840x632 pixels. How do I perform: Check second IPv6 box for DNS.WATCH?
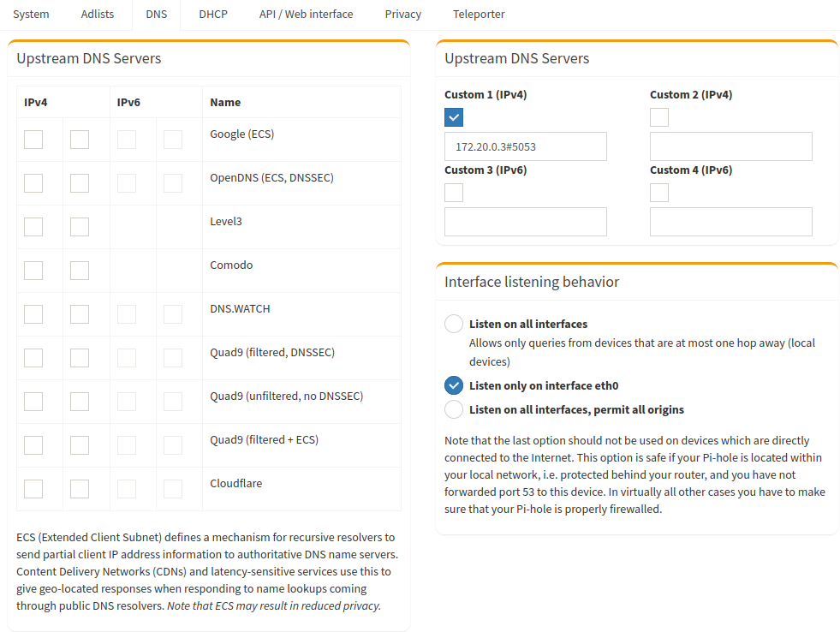172,313
